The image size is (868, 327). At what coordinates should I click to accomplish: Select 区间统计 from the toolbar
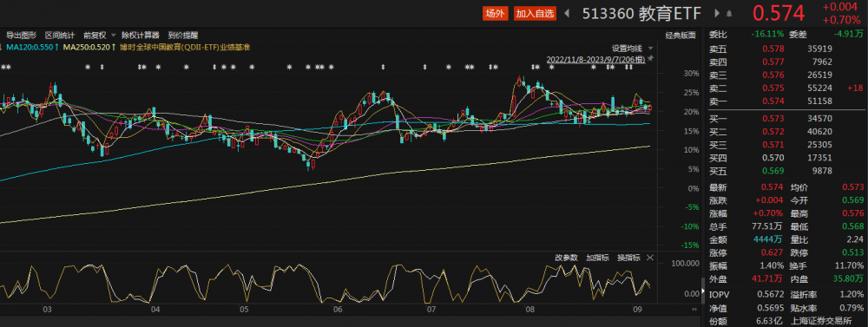tap(61, 35)
